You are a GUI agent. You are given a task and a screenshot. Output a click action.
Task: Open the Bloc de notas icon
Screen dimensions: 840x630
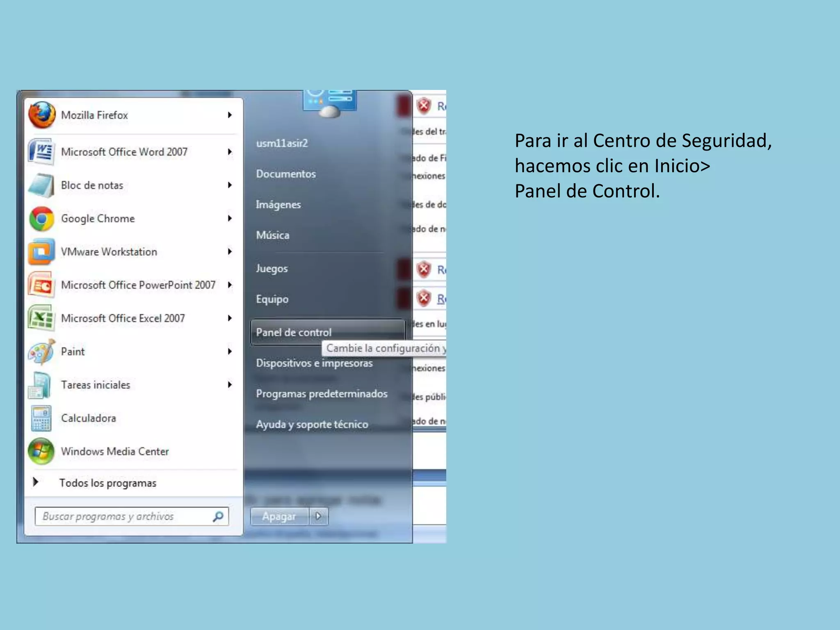pos(41,185)
